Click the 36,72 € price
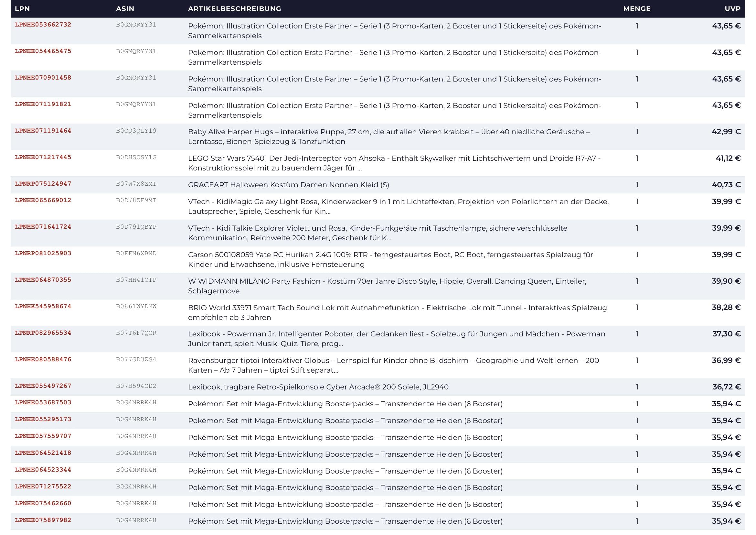 click(726, 387)
